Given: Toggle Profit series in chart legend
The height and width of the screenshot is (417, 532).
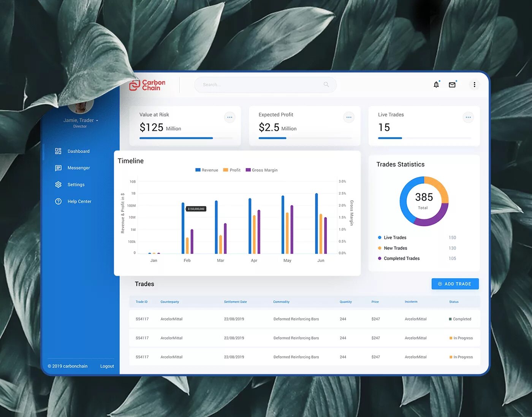Looking at the screenshot, I should [232, 170].
